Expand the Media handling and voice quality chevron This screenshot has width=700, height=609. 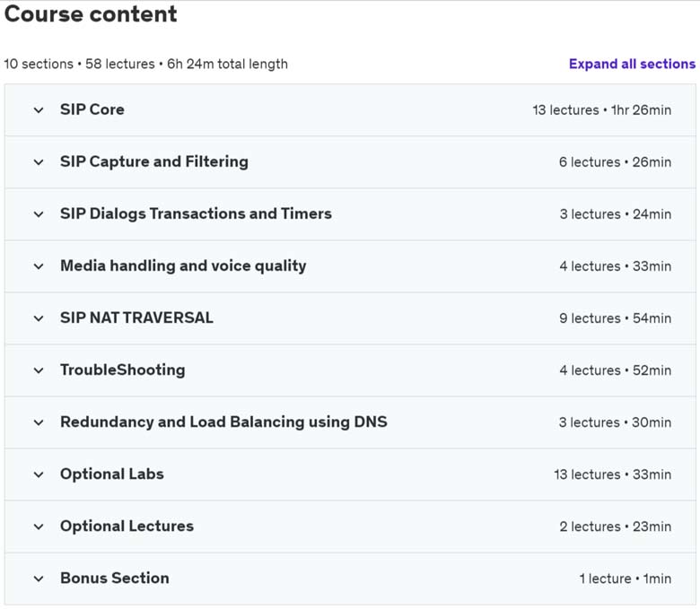coord(39,266)
